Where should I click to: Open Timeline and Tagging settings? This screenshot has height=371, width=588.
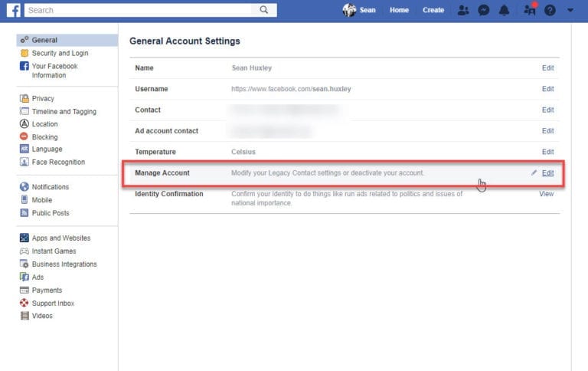coord(64,111)
